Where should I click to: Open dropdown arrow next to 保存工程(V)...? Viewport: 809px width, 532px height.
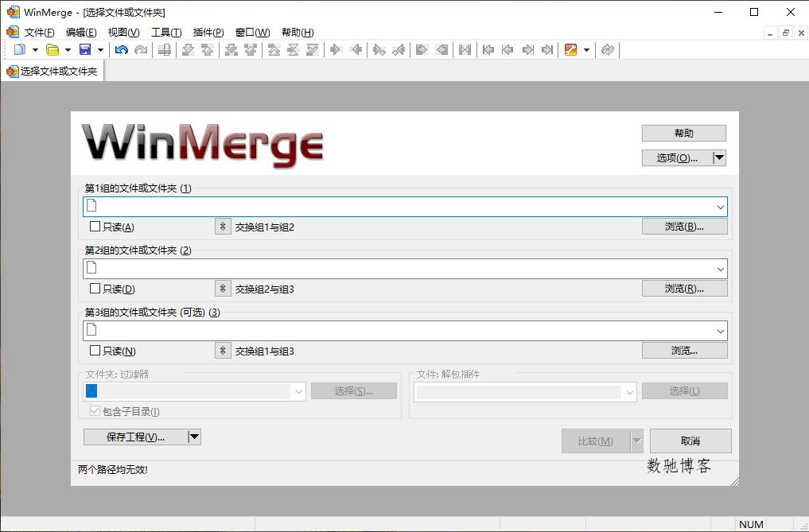pyautogui.click(x=194, y=437)
